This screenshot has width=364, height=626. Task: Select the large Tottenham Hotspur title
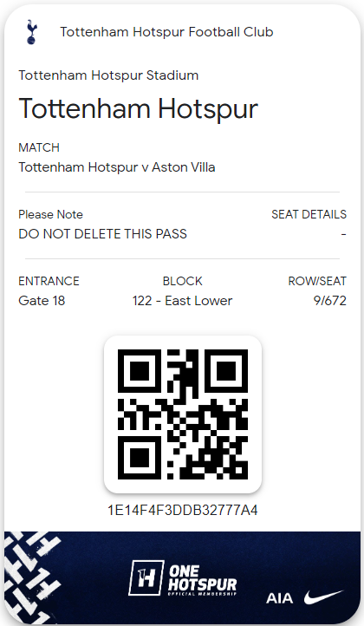click(x=138, y=108)
